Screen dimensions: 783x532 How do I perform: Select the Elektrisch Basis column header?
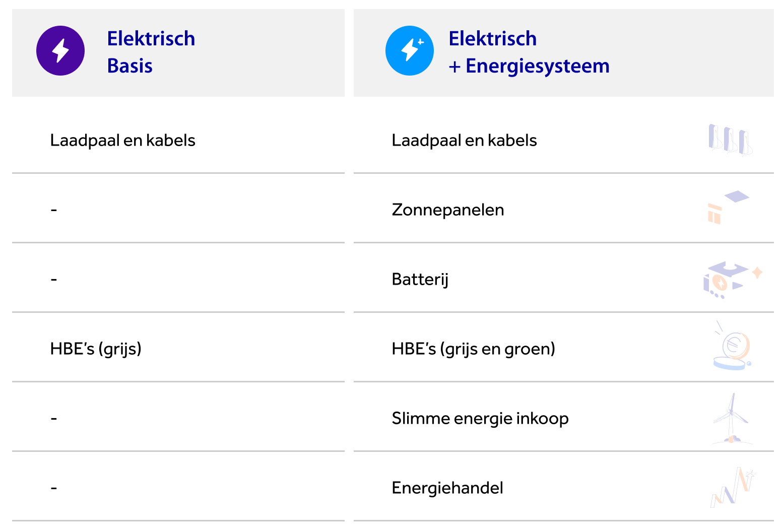pyautogui.click(x=151, y=52)
